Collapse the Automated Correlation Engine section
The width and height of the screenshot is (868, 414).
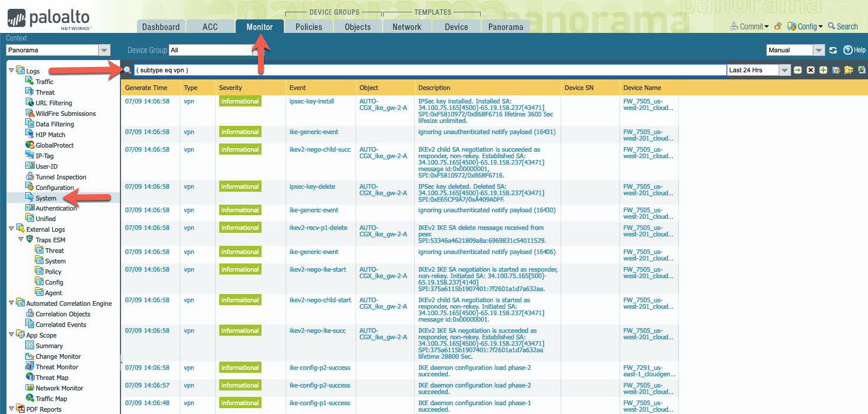12,303
